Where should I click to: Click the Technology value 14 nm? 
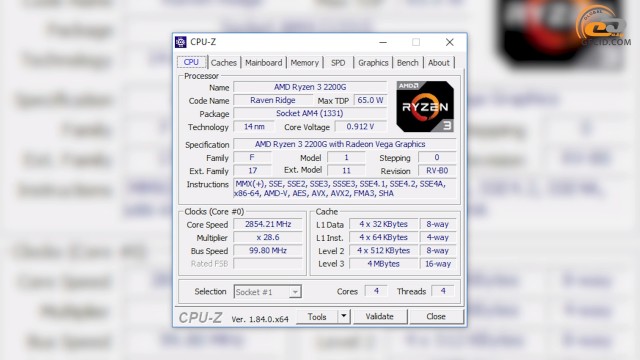(254, 127)
